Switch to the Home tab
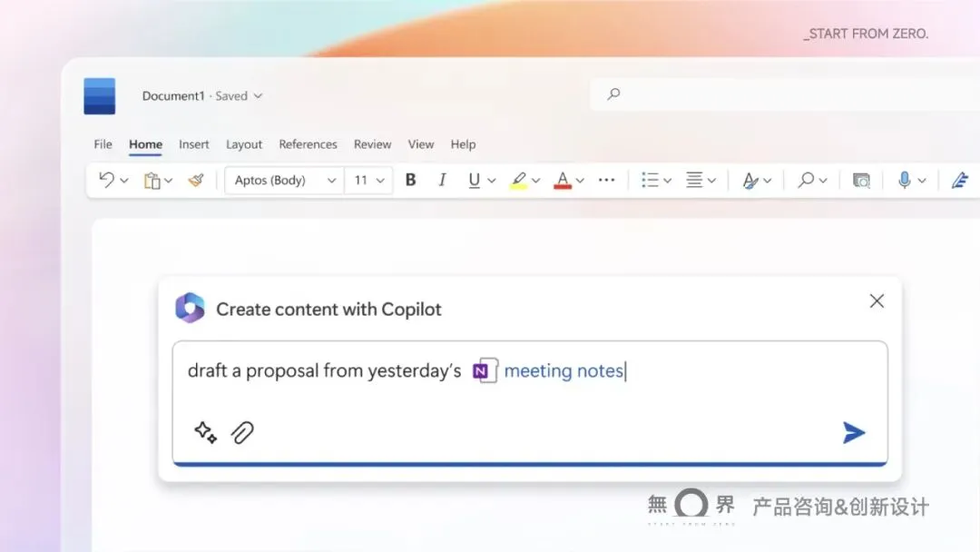The width and height of the screenshot is (980, 552). [x=145, y=144]
